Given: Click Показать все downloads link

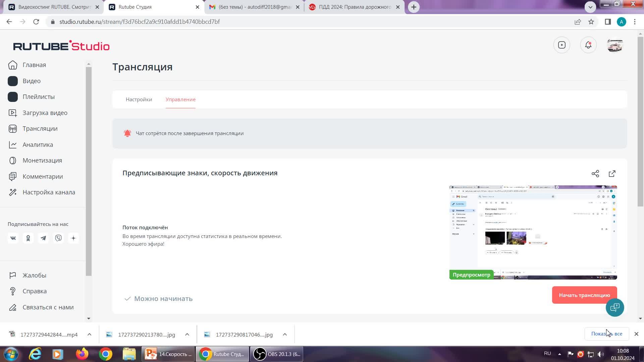Looking at the screenshot, I should 606,334.
